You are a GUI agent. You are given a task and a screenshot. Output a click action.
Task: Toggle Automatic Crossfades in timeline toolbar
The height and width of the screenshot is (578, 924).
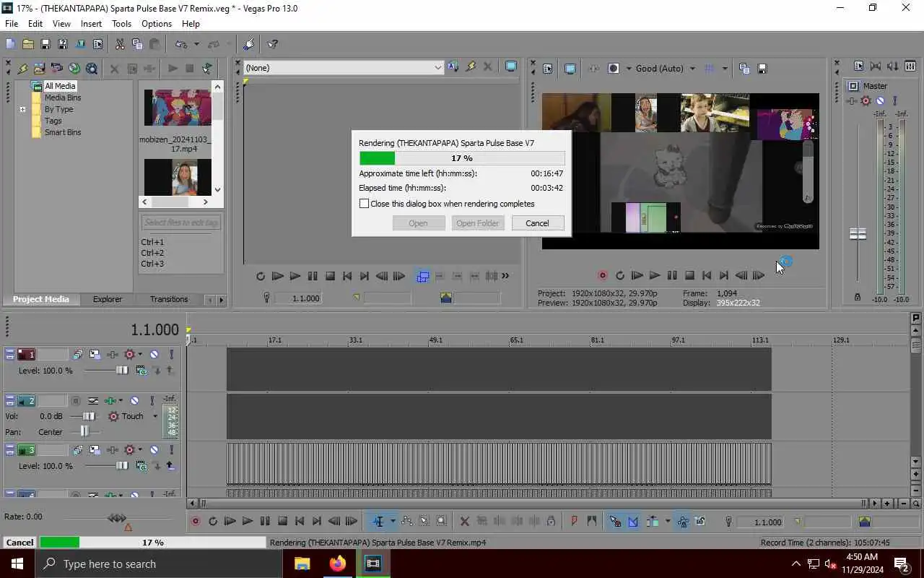click(x=633, y=521)
